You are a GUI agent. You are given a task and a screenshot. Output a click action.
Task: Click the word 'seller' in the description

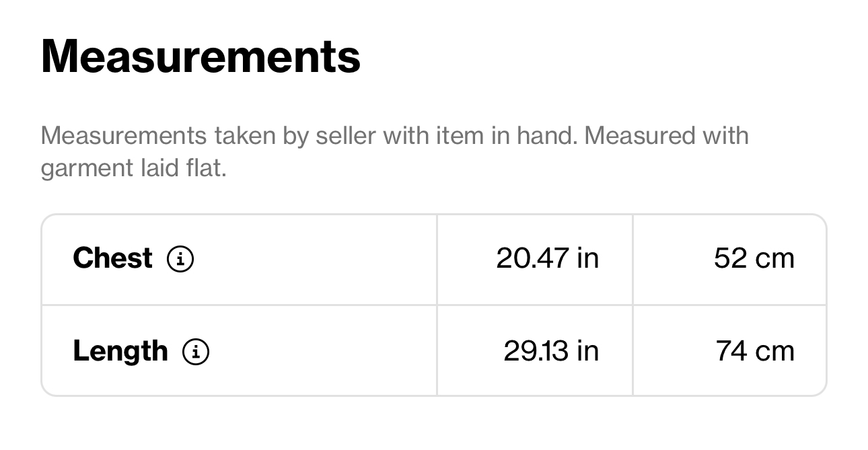pos(346,136)
